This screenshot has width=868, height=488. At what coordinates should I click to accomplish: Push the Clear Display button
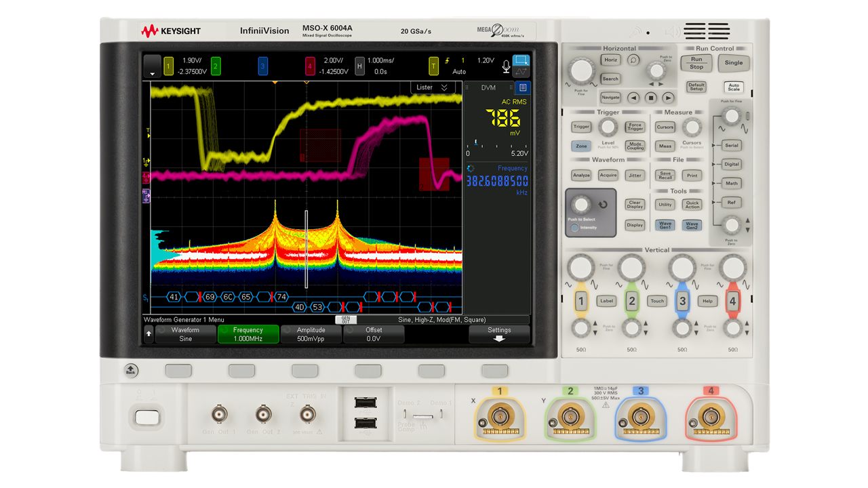click(x=635, y=204)
